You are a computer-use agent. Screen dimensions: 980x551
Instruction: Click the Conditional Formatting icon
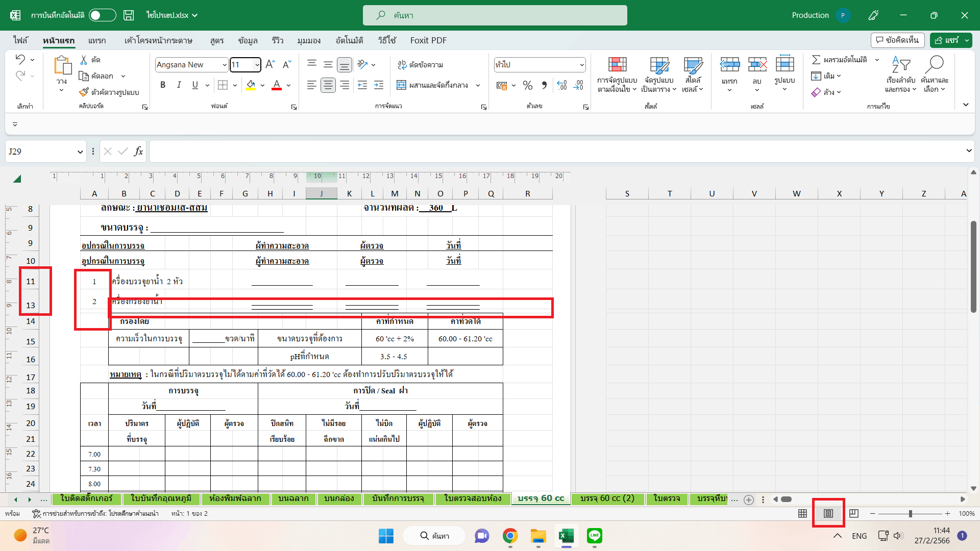[x=617, y=65]
